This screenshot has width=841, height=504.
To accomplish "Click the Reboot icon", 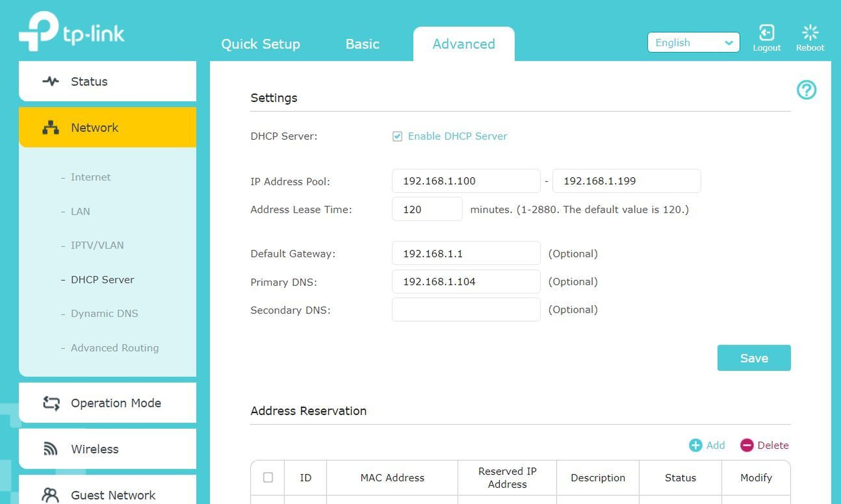I will pos(810,32).
